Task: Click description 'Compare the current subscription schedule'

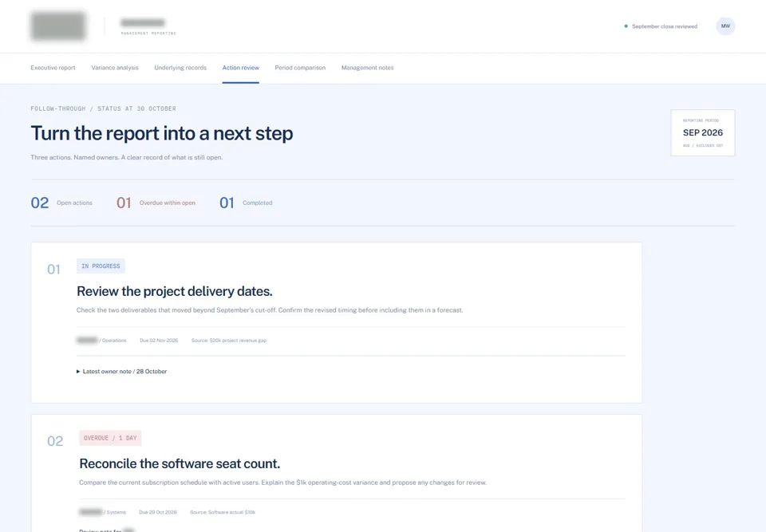Action: point(282,483)
